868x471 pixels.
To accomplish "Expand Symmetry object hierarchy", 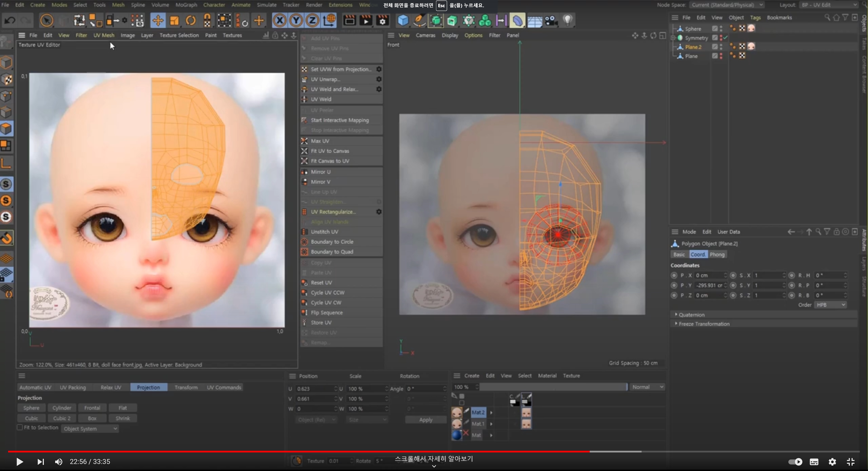I will click(673, 38).
